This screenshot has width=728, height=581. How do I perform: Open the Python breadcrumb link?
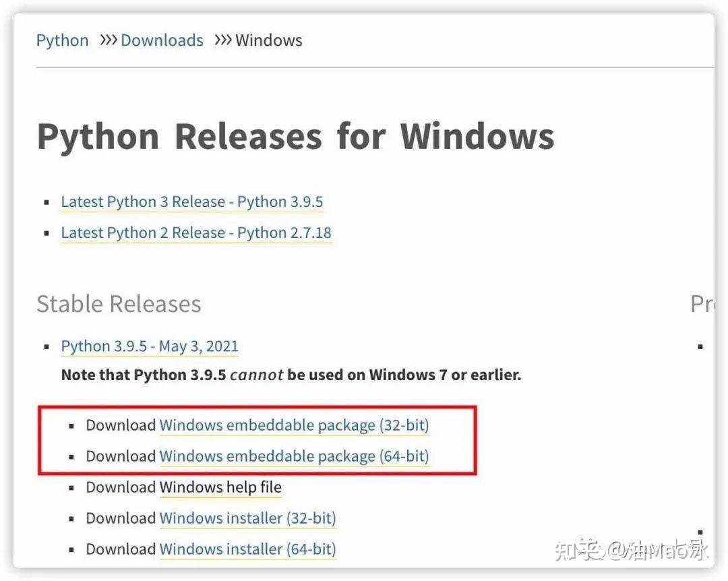click(62, 41)
